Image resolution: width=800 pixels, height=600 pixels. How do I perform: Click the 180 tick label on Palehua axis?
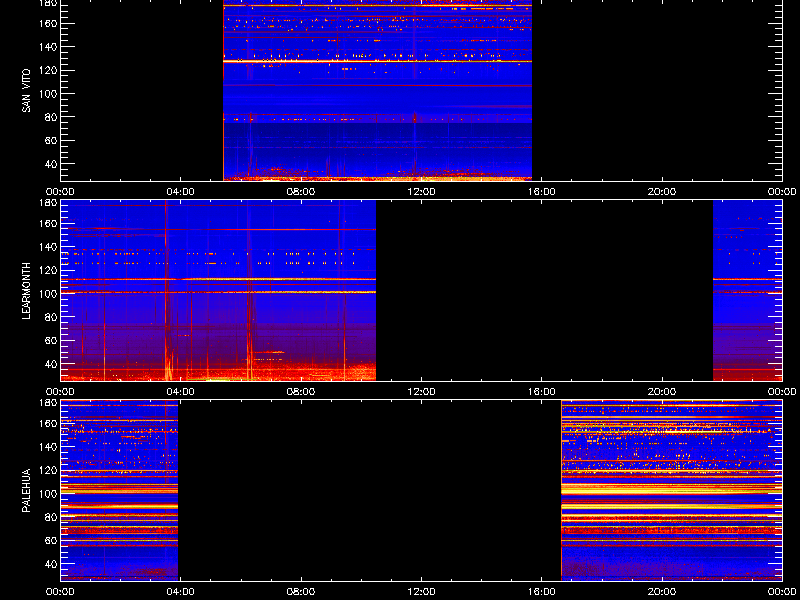[x=49, y=403]
